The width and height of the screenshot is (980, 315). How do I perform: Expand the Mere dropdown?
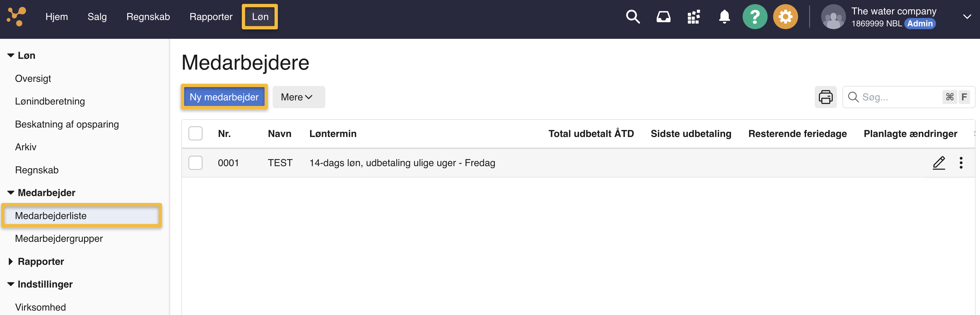[x=298, y=97]
